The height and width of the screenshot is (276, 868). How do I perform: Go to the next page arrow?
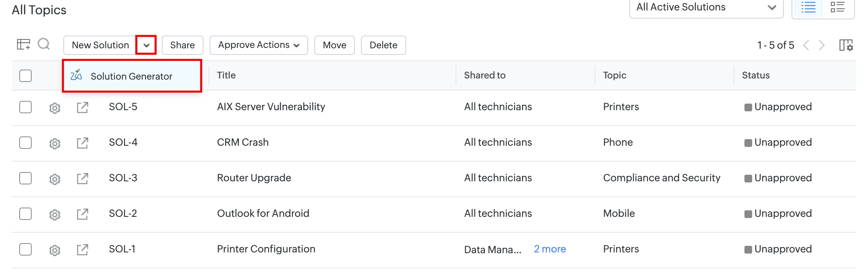822,45
